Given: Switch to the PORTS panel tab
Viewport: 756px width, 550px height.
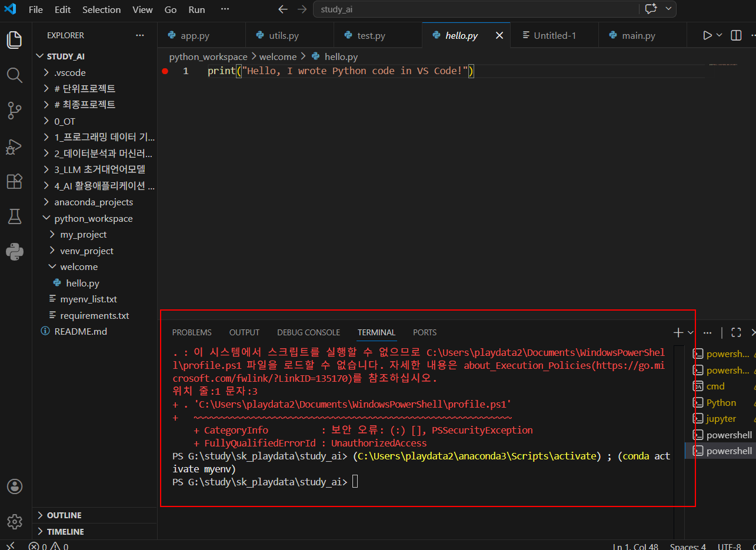Looking at the screenshot, I should click(425, 332).
